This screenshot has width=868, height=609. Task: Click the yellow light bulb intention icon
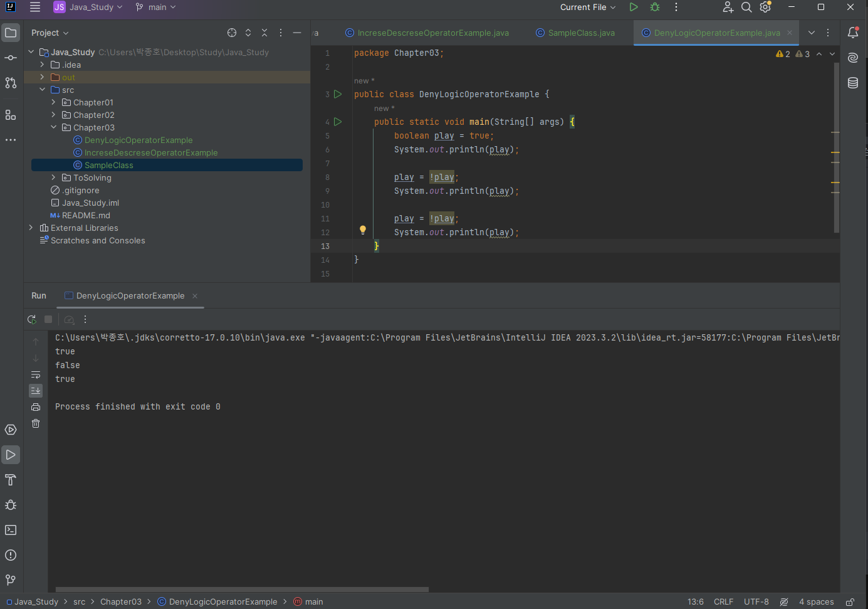[363, 230]
